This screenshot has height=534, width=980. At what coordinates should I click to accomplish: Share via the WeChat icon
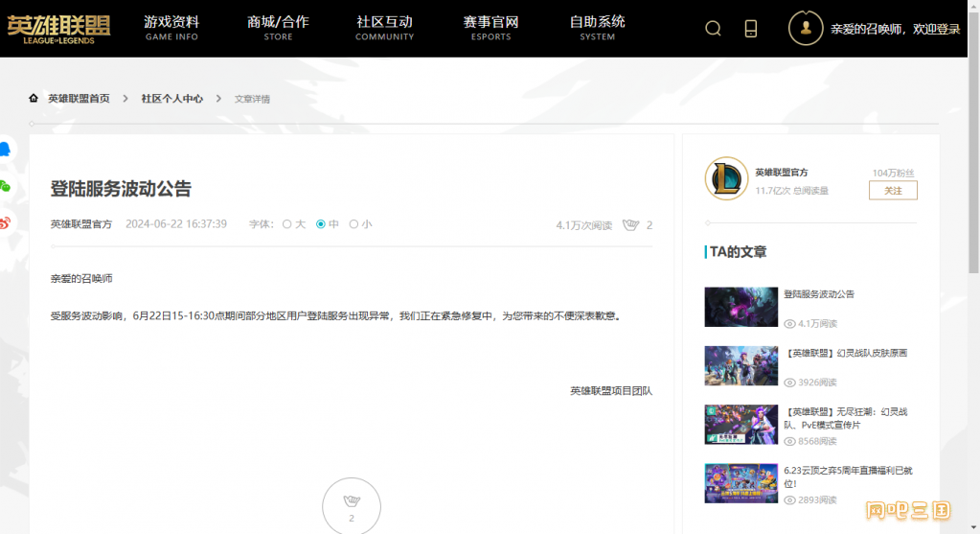pyautogui.click(x=5, y=186)
